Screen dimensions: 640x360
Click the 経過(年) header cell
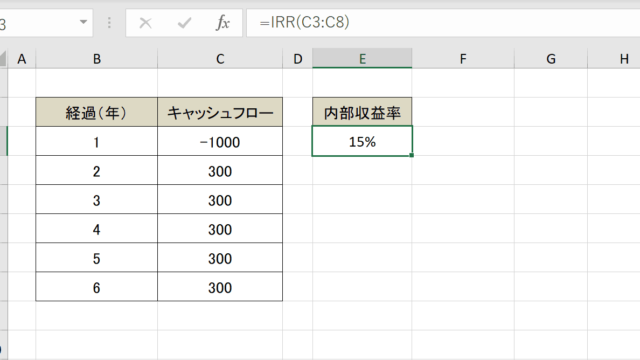pyautogui.click(x=97, y=112)
